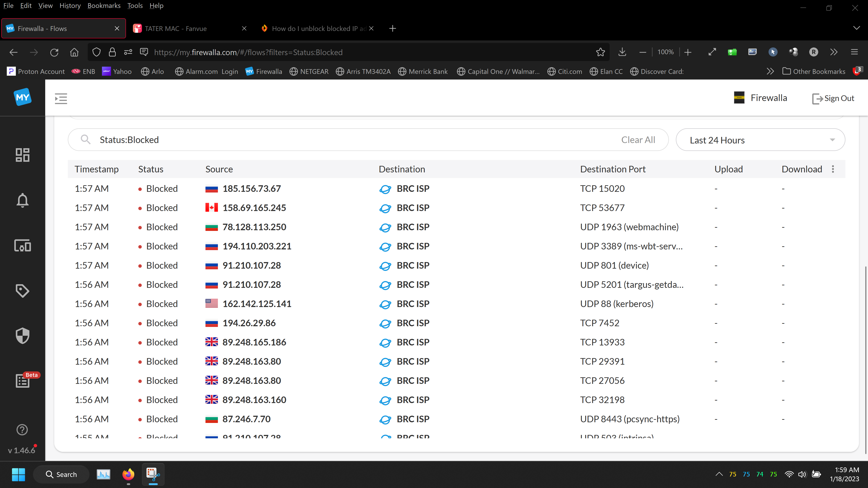Open the Bookmarks menu

[104, 6]
